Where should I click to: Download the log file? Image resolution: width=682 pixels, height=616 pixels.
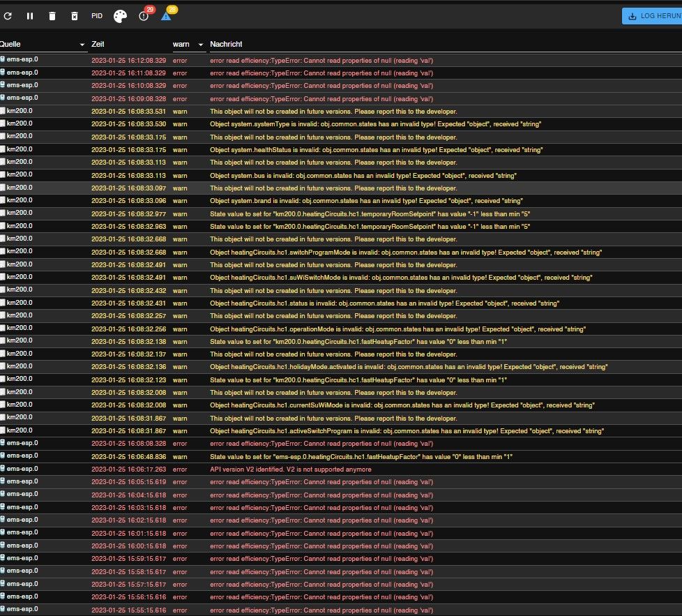click(x=651, y=16)
